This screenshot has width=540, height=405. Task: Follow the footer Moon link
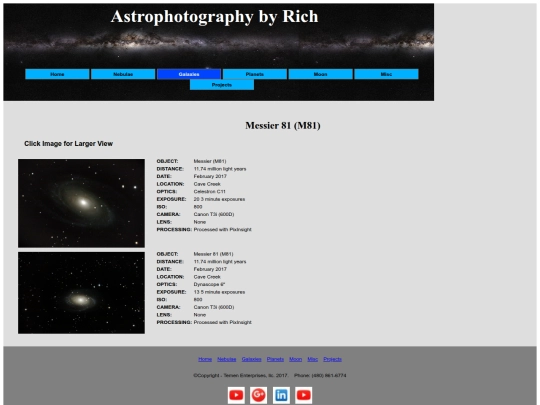[295, 359]
